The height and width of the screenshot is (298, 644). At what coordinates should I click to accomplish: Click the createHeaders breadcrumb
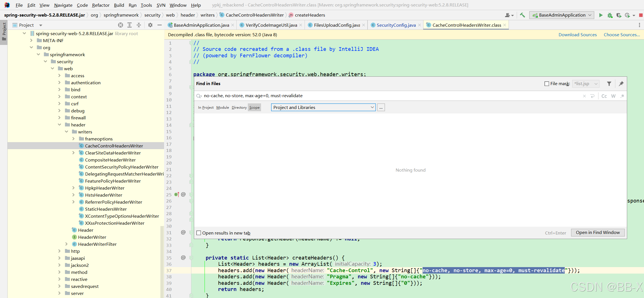[x=310, y=15]
